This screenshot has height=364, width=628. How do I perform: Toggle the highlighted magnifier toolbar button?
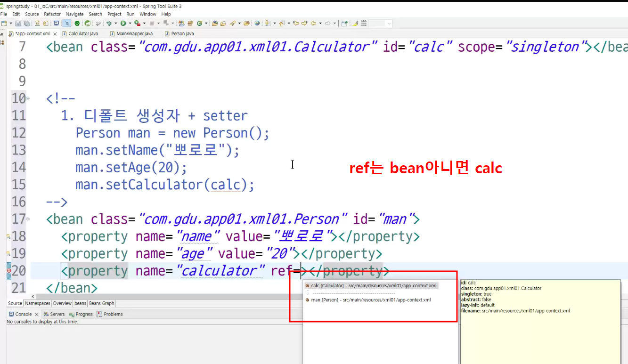[x=67, y=23]
